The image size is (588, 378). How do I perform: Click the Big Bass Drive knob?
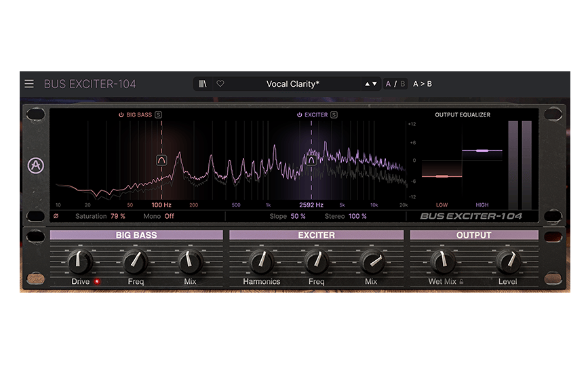click(x=80, y=260)
